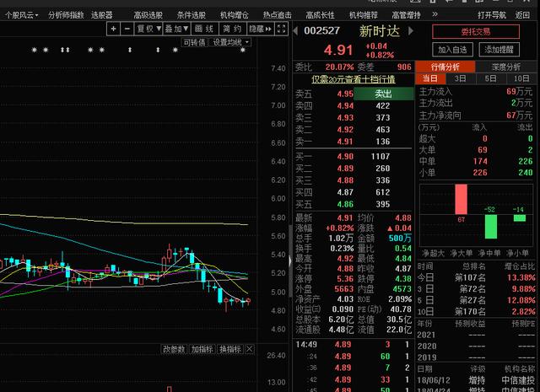Open the 复权 dropdown

click(x=148, y=29)
